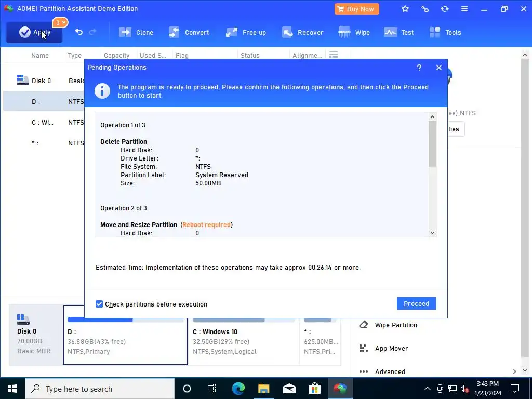
Task: Select D: 36.88GB partition in disk map
Action: (125, 335)
